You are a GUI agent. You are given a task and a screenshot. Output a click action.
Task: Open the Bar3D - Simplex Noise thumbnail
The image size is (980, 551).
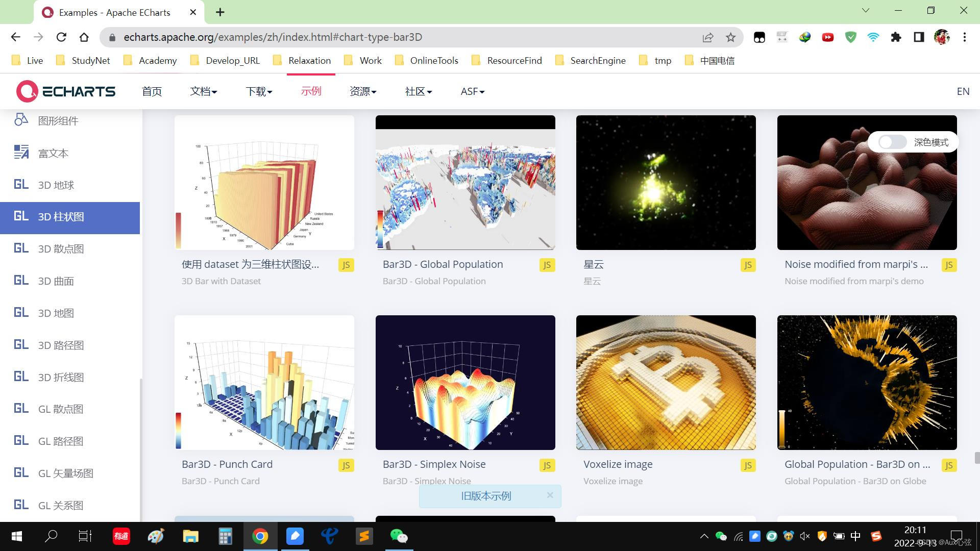[x=465, y=382]
